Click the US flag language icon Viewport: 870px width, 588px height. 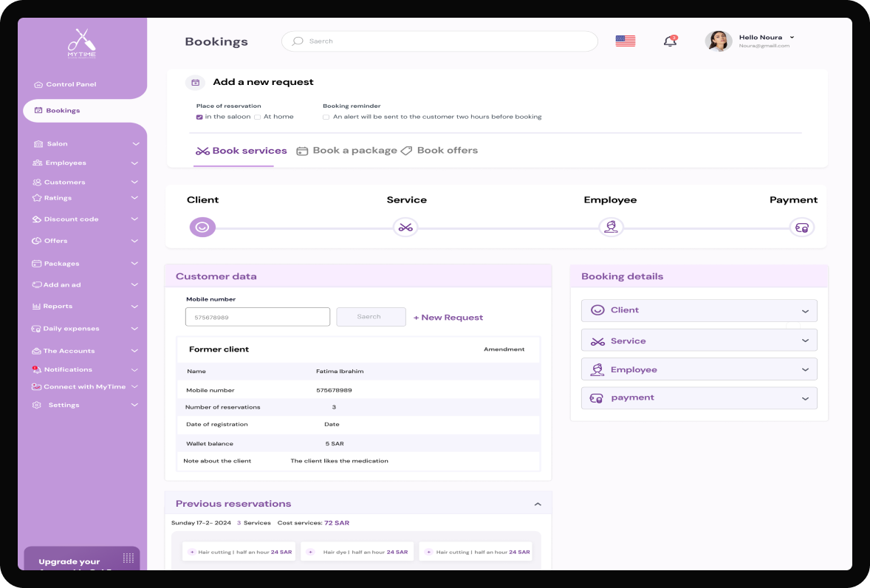(x=625, y=41)
